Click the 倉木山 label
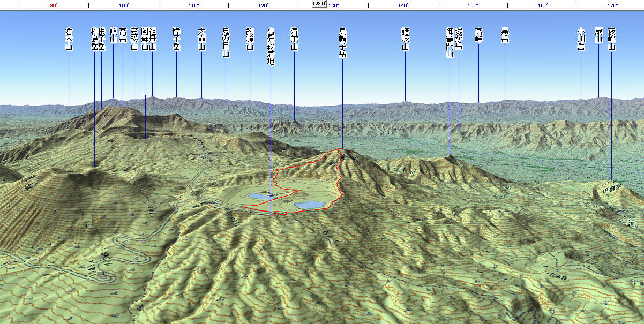 pyautogui.click(x=69, y=40)
